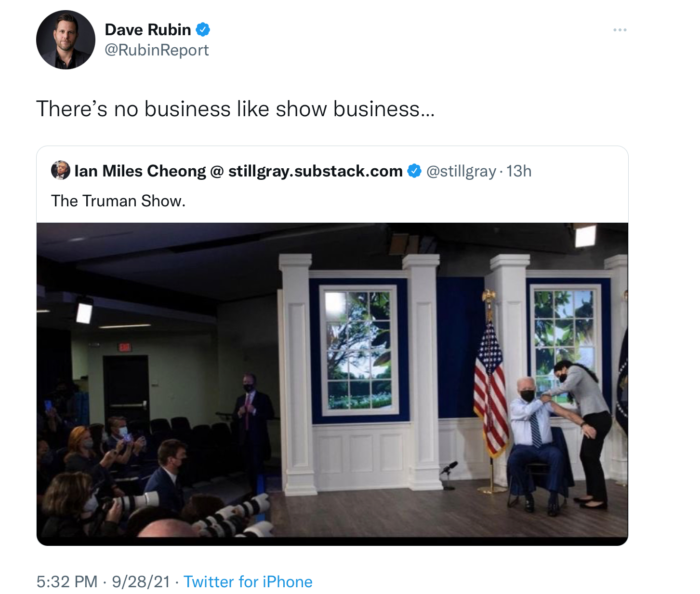The image size is (700, 594).
Task: Click the @RubinReport handle
Action: [157, 50]
